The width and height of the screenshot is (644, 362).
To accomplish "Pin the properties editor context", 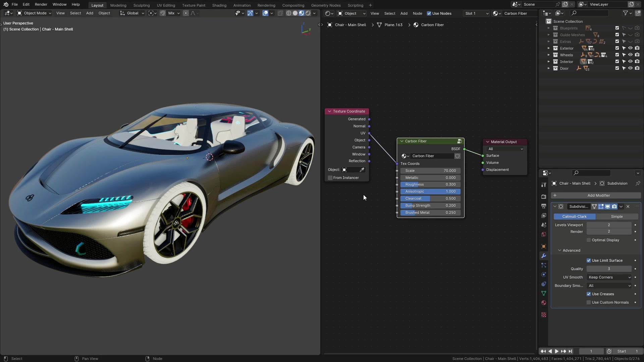I will (x=638, y=183).
